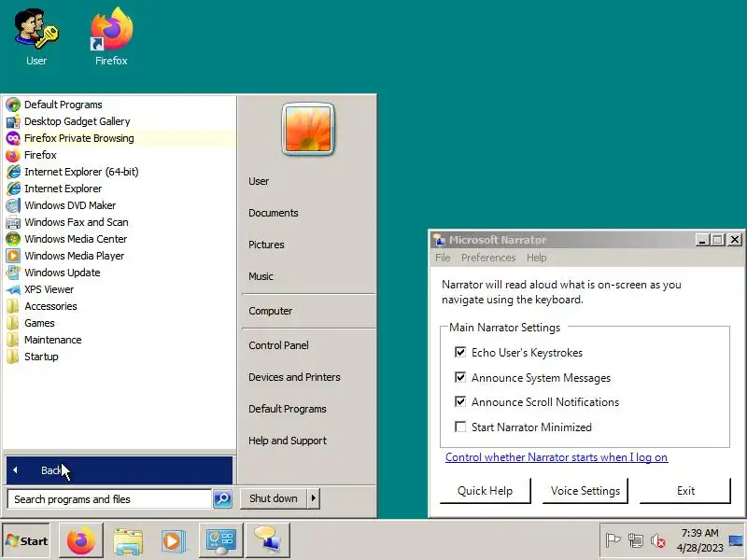Go Back to the main Start menu
This screenshot has height=560, width=747.
(x=120, y=470)
